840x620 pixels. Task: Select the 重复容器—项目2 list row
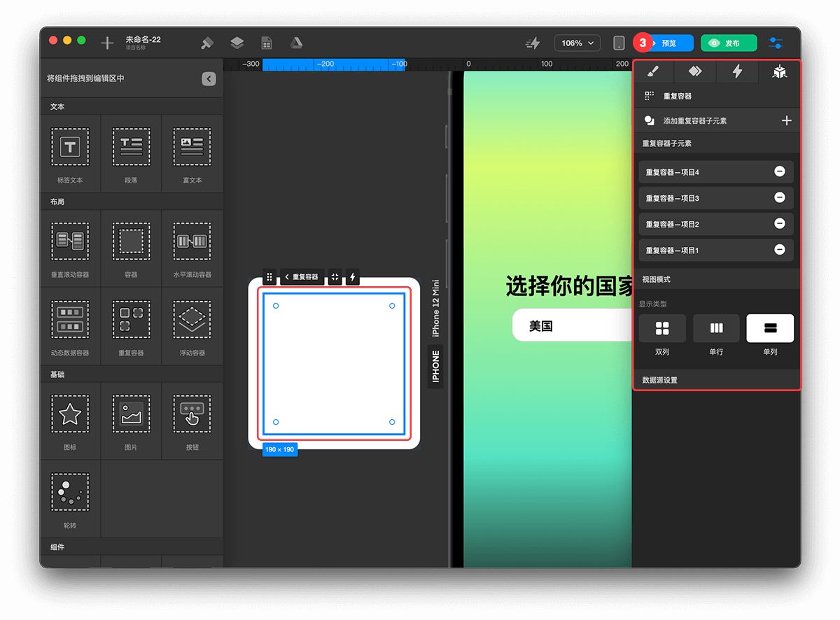click(716, 224)
